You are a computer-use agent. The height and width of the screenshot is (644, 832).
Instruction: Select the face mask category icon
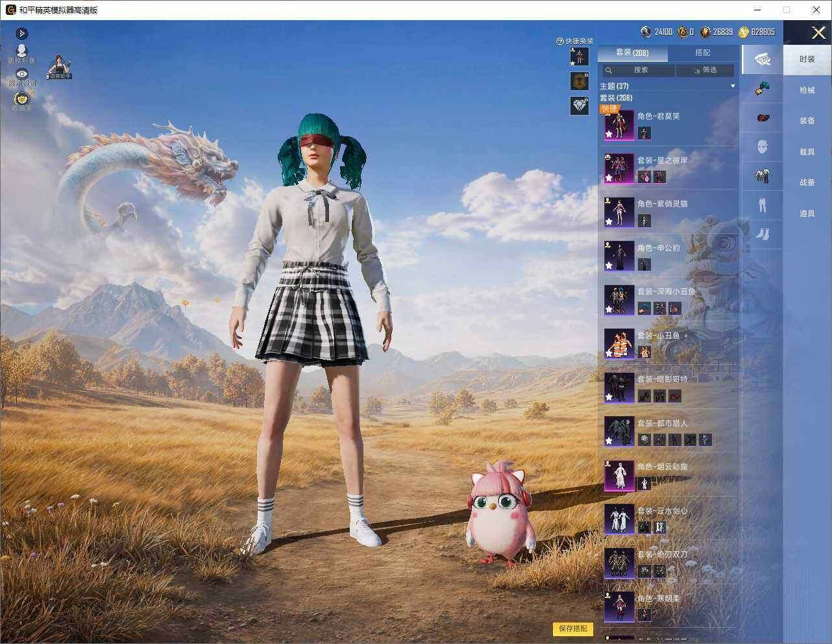(x=763, y=147)
